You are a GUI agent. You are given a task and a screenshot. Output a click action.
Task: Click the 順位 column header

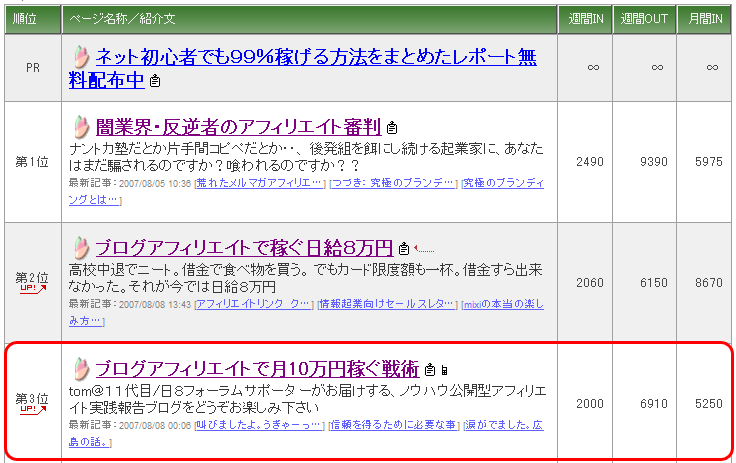33,19
